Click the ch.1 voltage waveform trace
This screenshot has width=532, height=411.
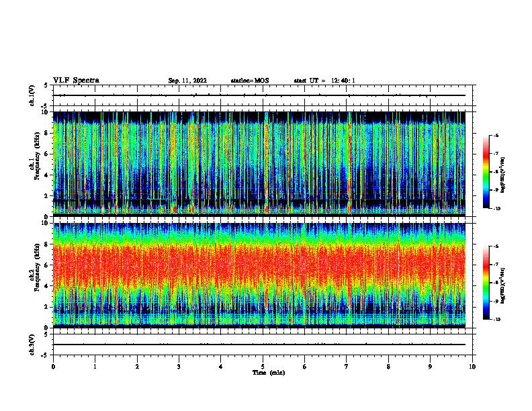pyautogui.click(x=259, y=95)
